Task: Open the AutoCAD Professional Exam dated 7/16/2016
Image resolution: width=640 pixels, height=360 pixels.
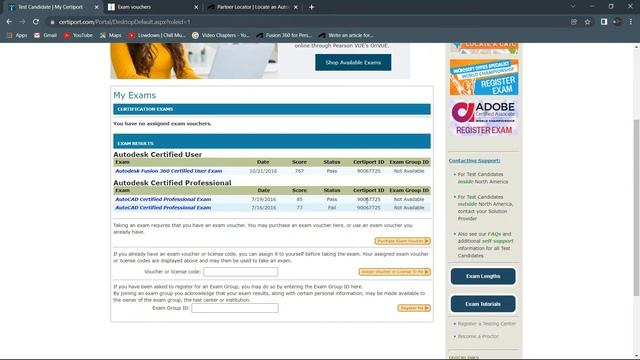Action: tap(163, 207)
